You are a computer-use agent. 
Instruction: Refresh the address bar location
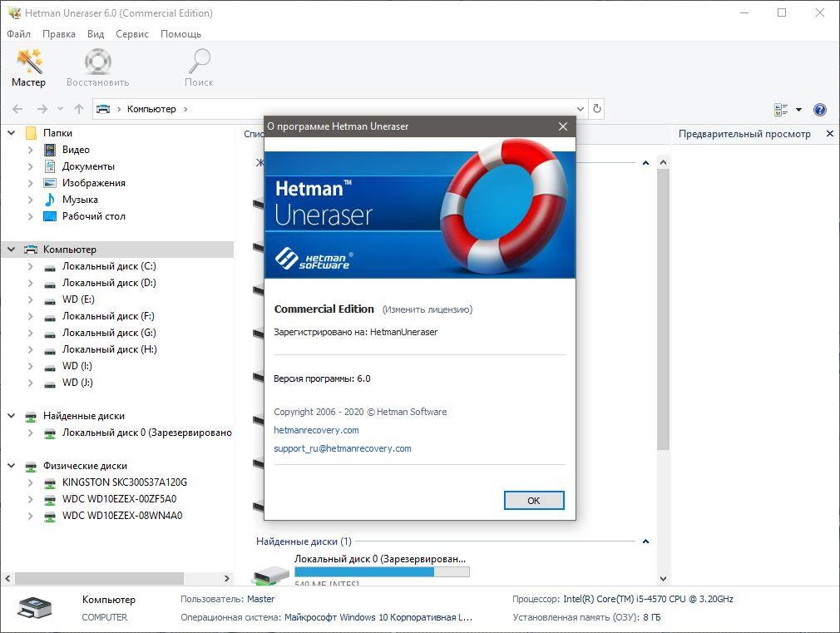click(x=597, y=109)
